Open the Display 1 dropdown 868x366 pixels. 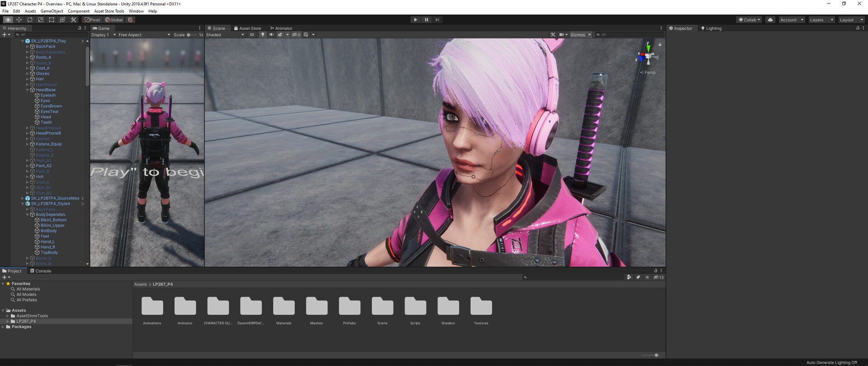[104, 35]
